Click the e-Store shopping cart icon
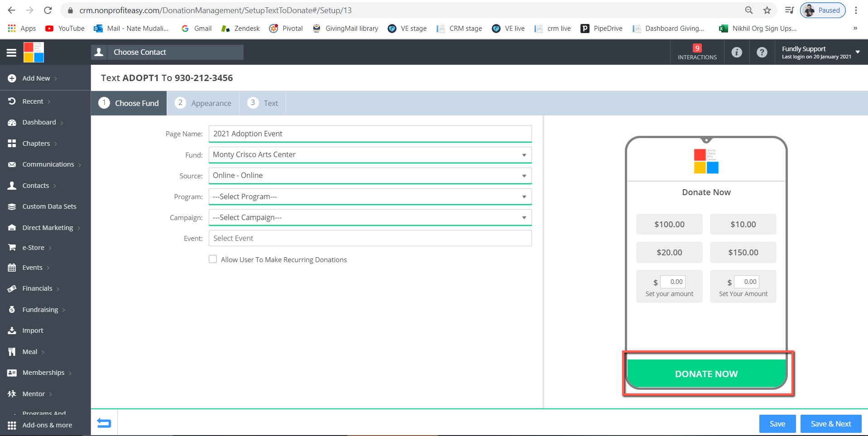This screenshot has width=868, height=436. coord(12,248)
